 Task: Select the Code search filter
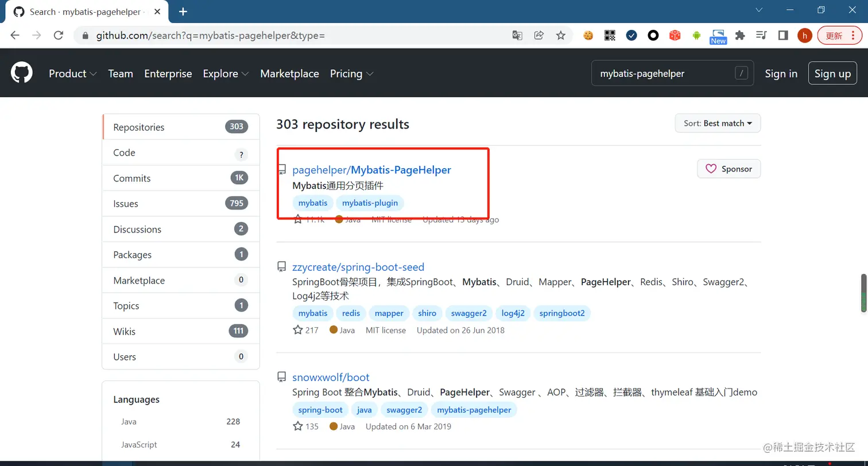click(181, 153)
